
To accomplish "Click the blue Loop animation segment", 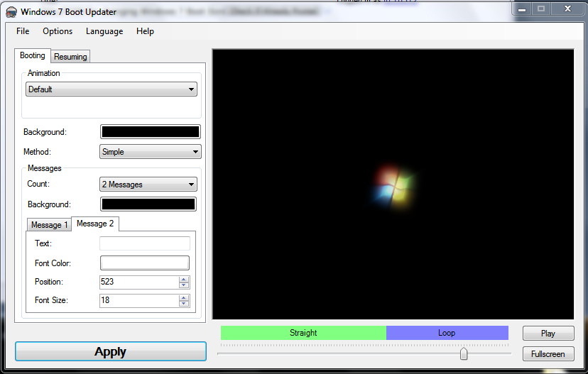I will point(447,333).
